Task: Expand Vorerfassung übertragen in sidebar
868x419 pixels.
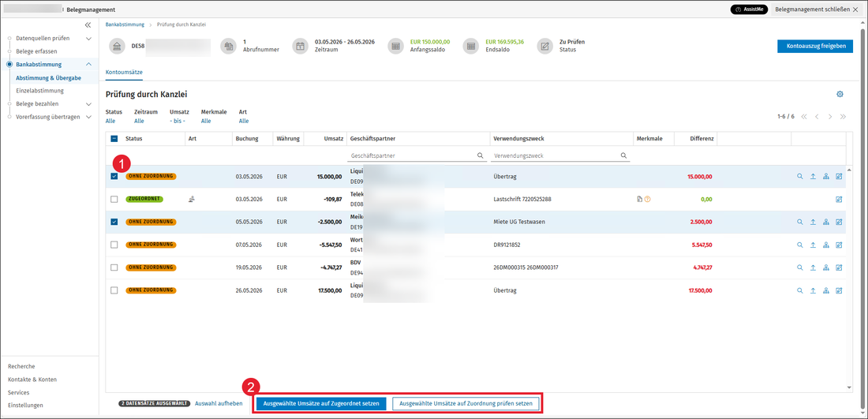Action: click(88, 117)
